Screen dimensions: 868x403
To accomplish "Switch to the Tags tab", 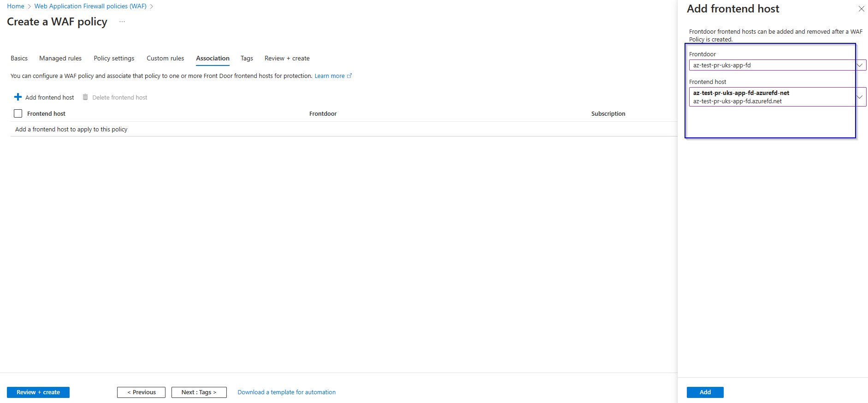I will pos(247,58).
